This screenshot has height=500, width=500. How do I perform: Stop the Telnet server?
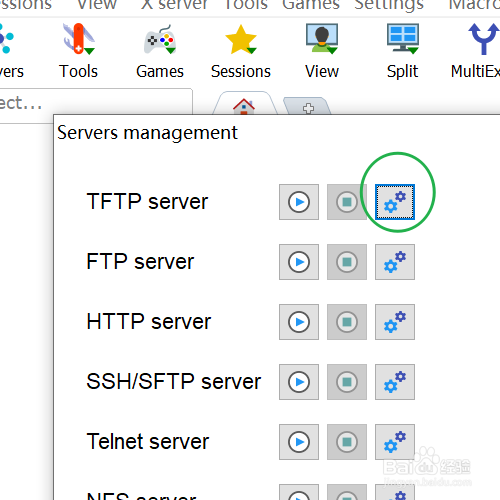coord(347,442)
